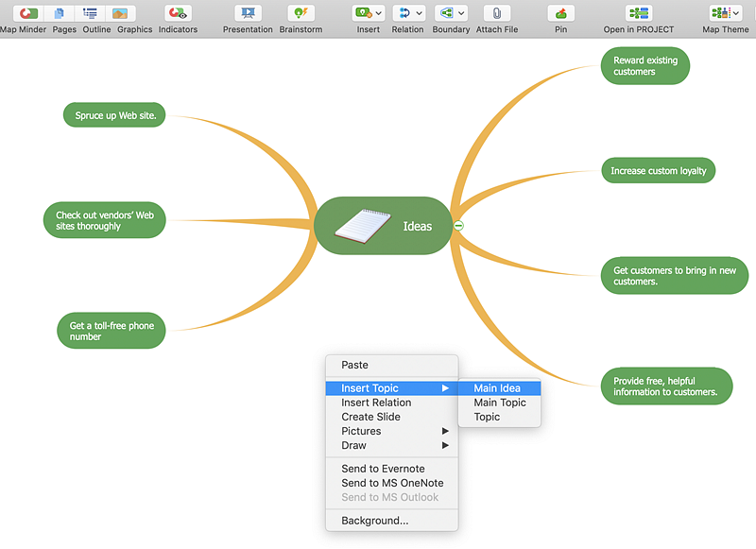Launch Brainstorm mode
The width and height of the screenshot is (756, 549).
(301, 13)
